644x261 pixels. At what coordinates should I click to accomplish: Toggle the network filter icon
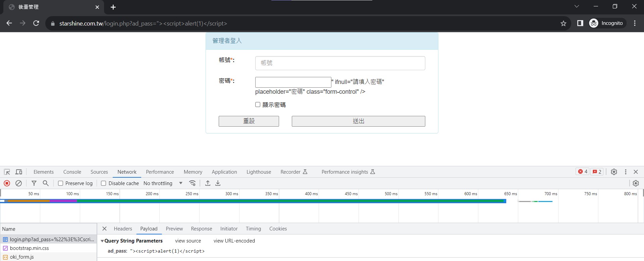[34, 183]
